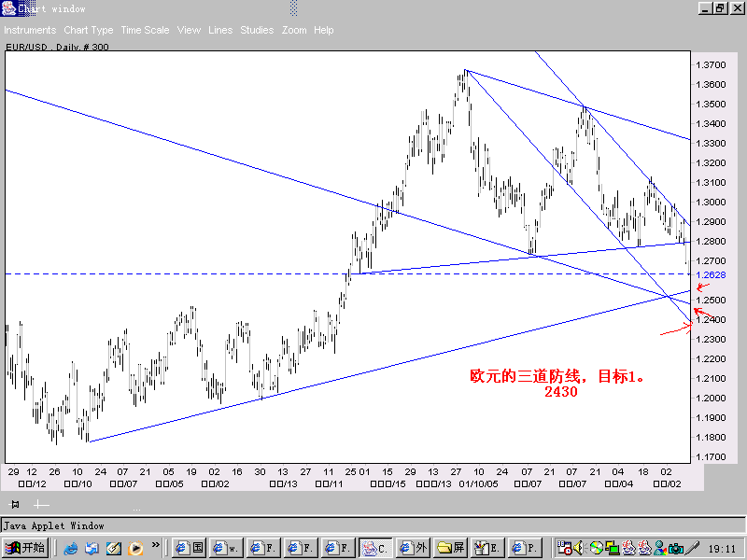Click the 1.3000 price axis label
The image size is (747, 560).
[711, 202]
